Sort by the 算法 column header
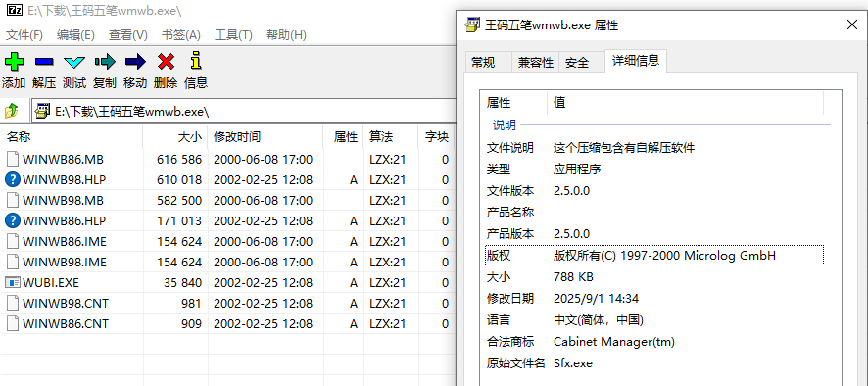This screenshot has height=386, width=868. click(x=390, y=137)
